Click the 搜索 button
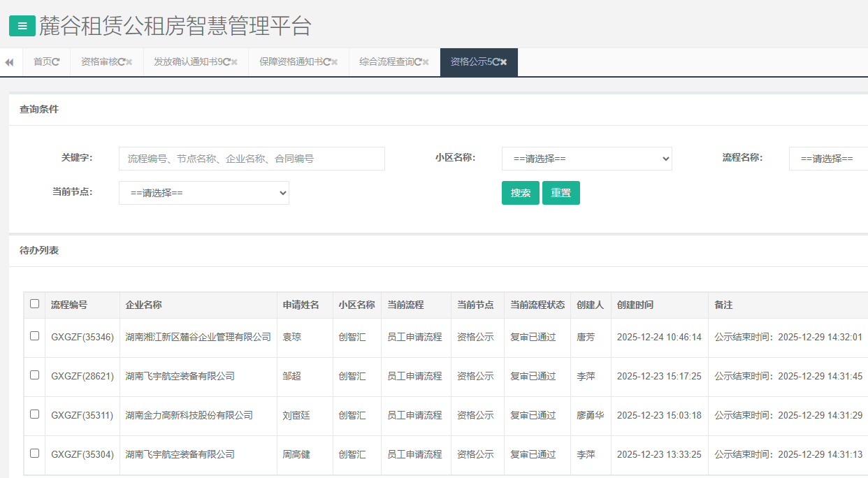868x478 pixels. tap(521, 193)
